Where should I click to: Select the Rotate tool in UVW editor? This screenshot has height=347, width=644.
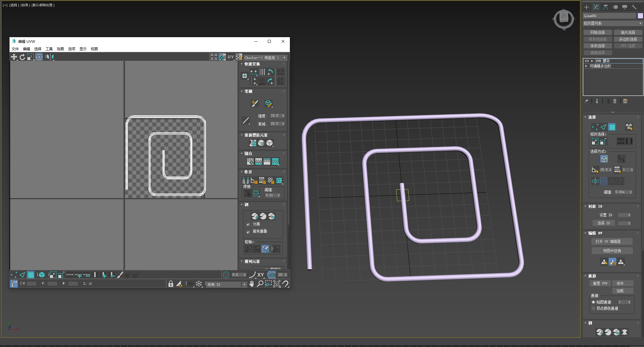(x=22, y=57)
